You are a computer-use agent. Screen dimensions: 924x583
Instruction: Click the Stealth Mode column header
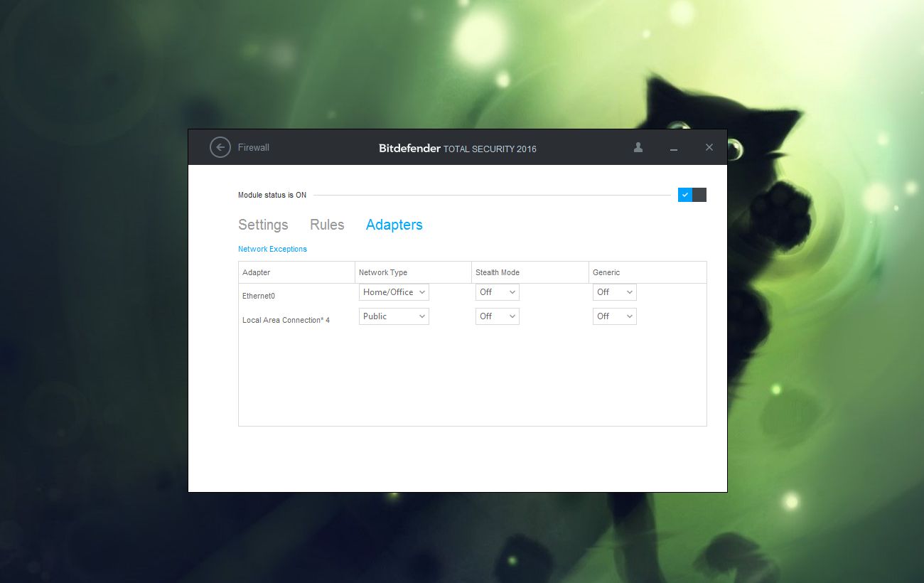[x=530, y=272]
